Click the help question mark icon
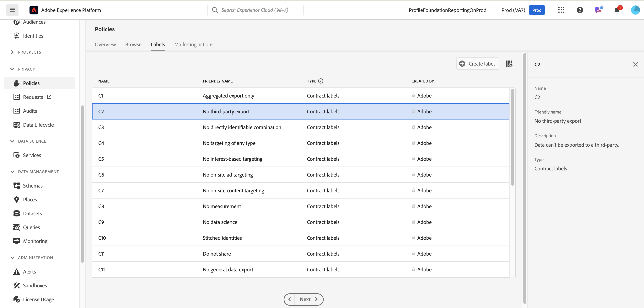The height and width of the screenshot is (308, 644). click(580, 10)
